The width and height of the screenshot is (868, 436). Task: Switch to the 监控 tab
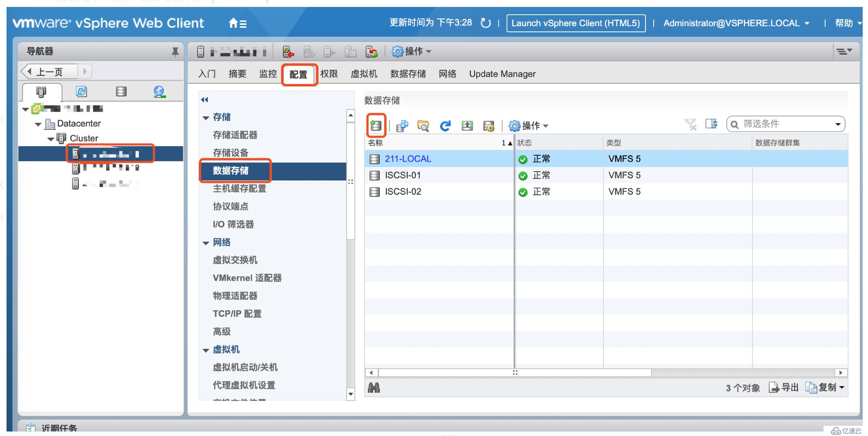268,74
